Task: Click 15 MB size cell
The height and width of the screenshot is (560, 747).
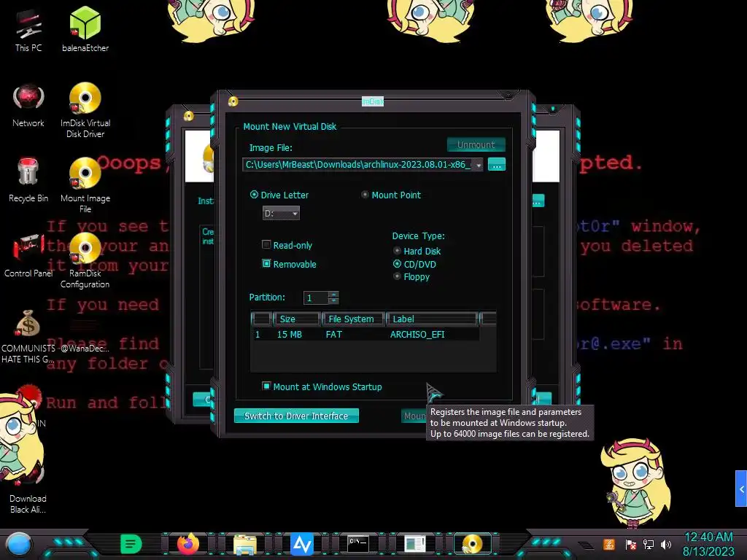Action: tap(289, 334)
